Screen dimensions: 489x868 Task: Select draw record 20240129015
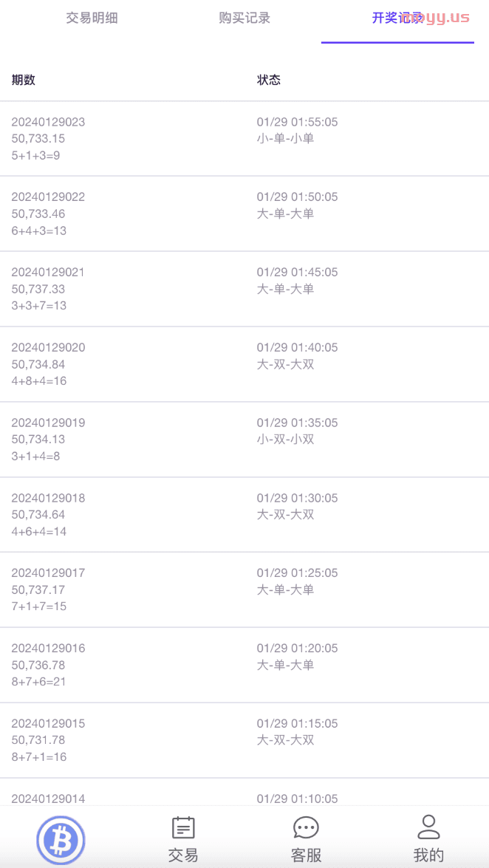[244, 741]
